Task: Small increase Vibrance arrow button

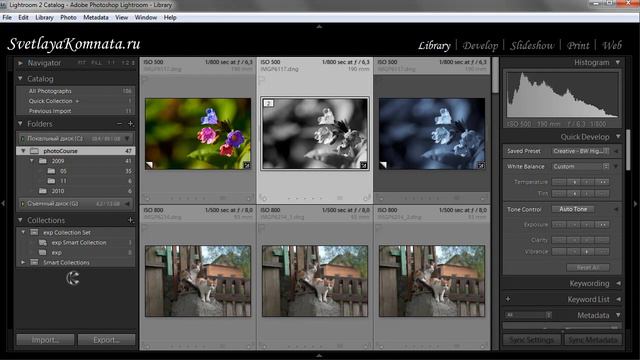Action: (588, 252)
